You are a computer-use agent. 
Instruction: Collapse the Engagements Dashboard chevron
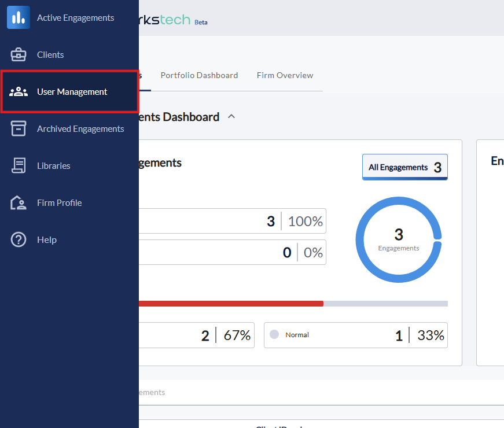coord(231,116)
